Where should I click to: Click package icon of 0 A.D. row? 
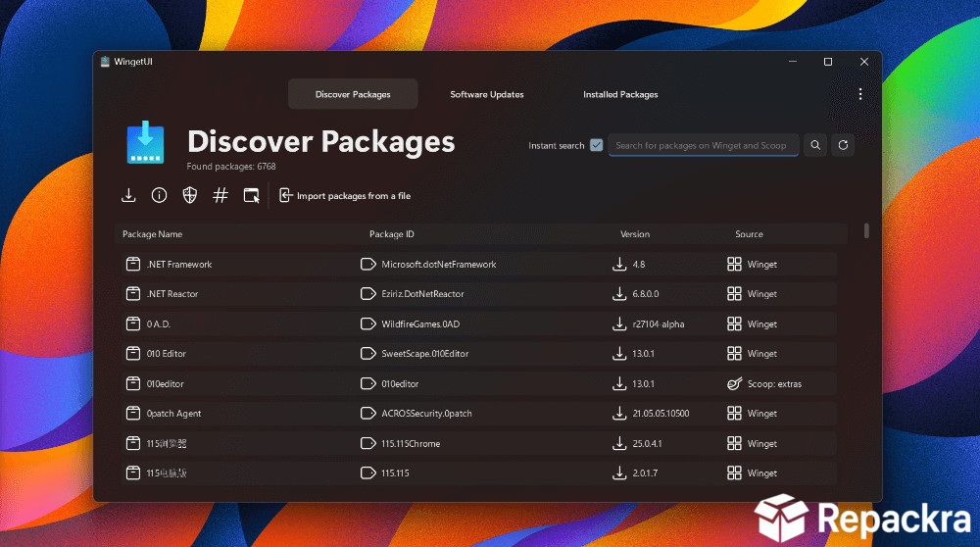point(133,323)
